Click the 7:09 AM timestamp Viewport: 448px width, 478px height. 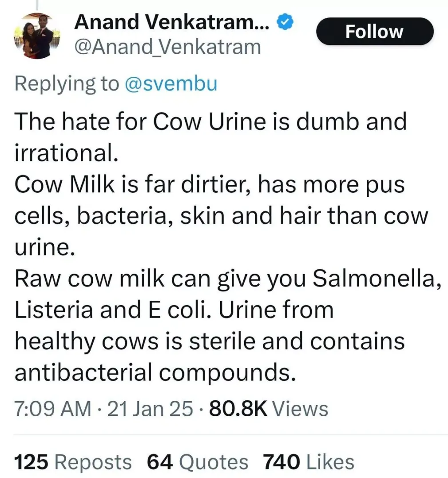point(52,409)
